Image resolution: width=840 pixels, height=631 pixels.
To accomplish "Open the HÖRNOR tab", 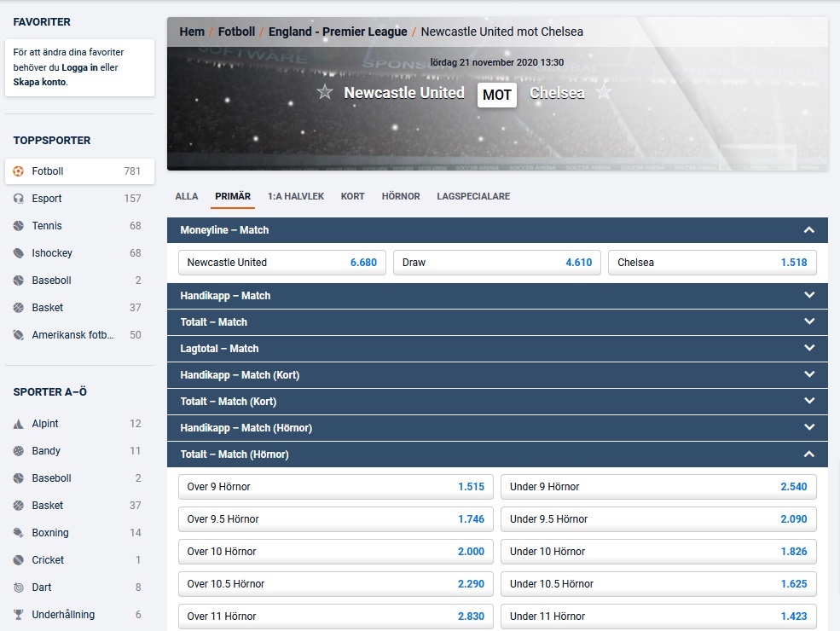I will (401, 197).
